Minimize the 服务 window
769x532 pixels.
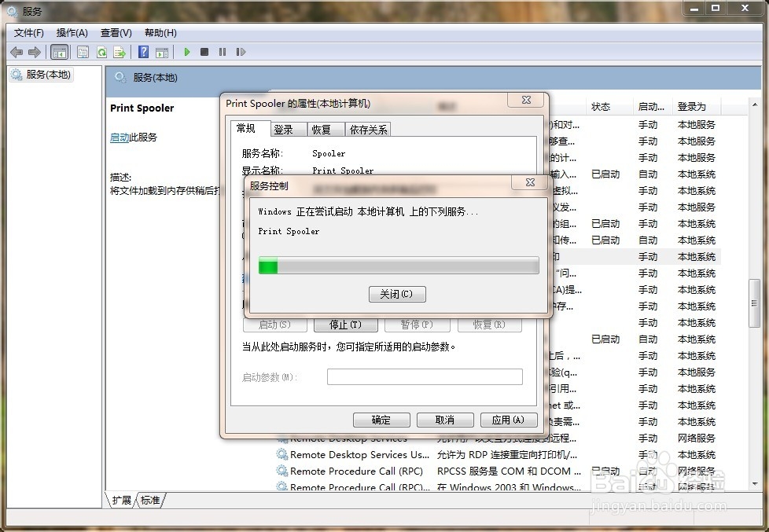[694, 9]
